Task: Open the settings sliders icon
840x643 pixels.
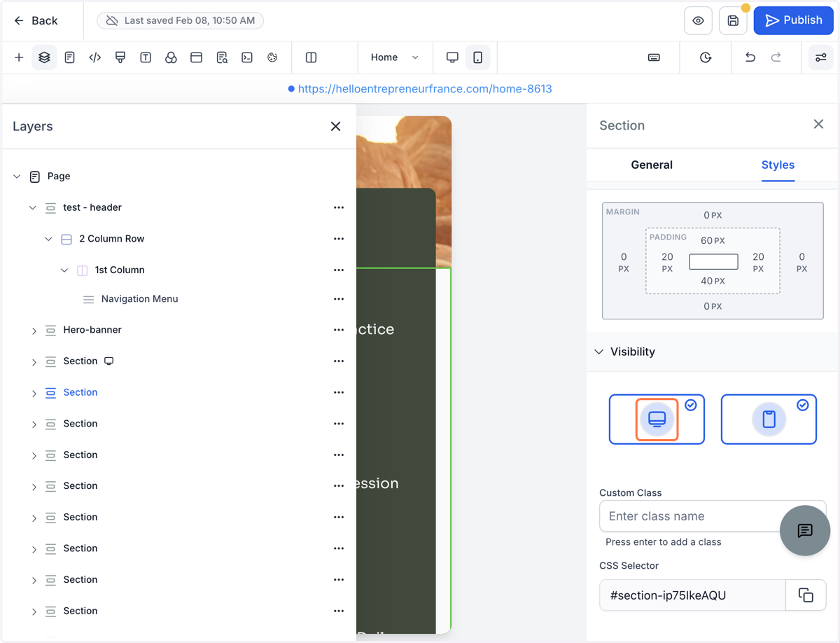Action: tap(821, 57)
